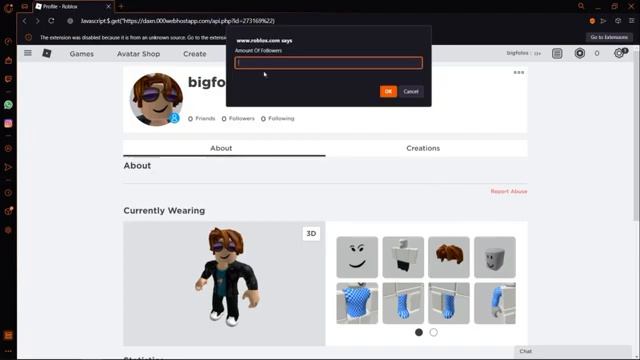This screenshot has height=360, width=640.
Task: Open the shopping bag sidebar icon
Action: (x=8, y=60)
